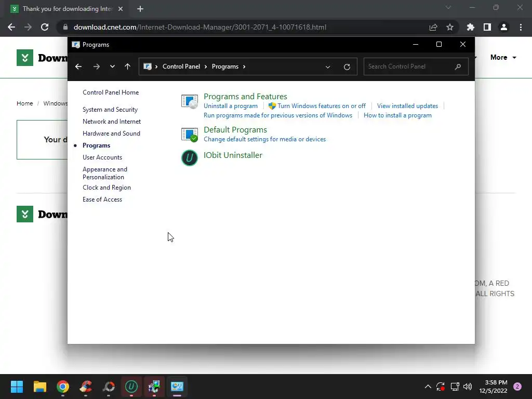The image size is (532, 399).
Task: Click View installed updates link
Action: click(x=407, y=106)
